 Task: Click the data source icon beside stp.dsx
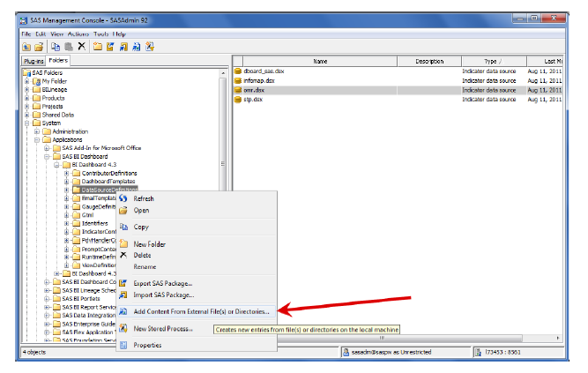click(238, 100)
